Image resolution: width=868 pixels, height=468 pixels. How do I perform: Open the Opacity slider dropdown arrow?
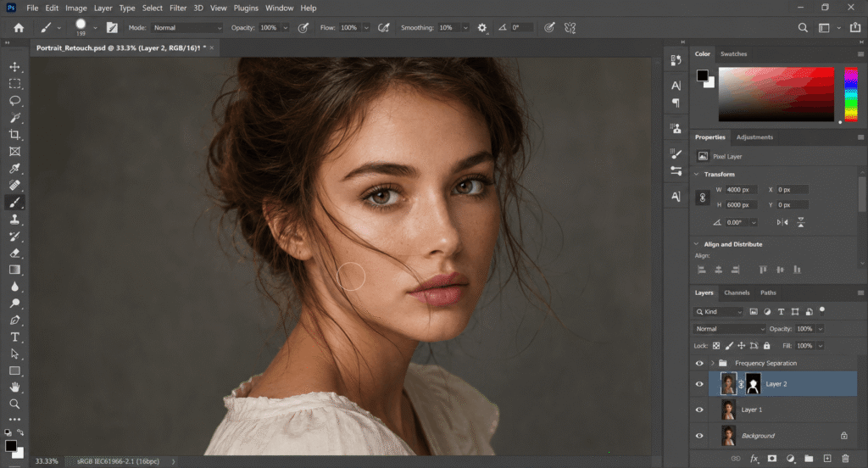pyautogui.click(x=286, y=28)
